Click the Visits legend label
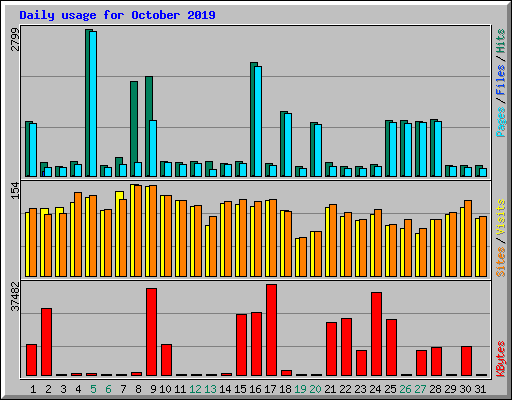This screenshot has width=512, height=400. point(501,218)
